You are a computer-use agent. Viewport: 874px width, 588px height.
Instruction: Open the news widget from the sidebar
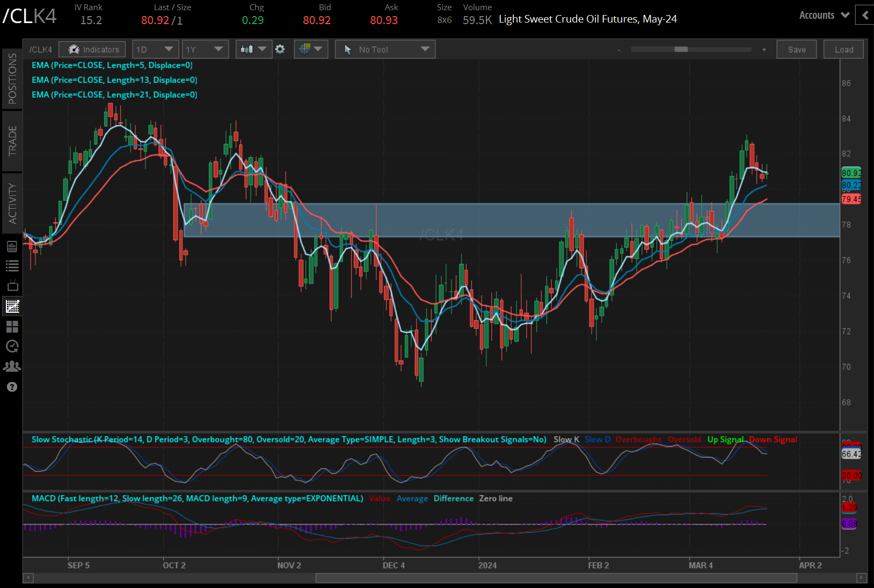pos(12,246)
